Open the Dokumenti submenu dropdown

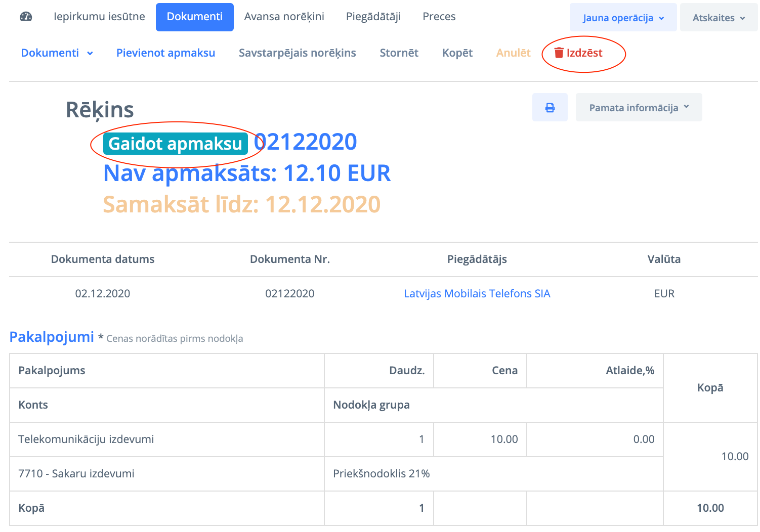tap(57, 53)
